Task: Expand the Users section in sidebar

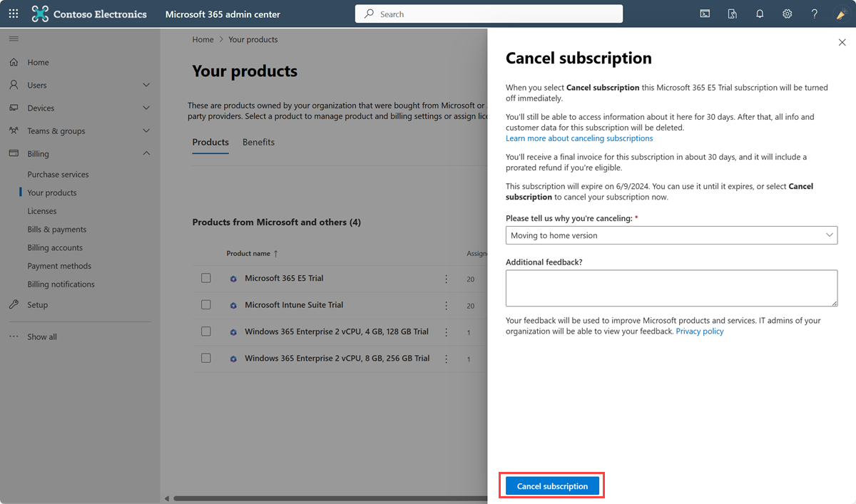Action: [146, 85]
